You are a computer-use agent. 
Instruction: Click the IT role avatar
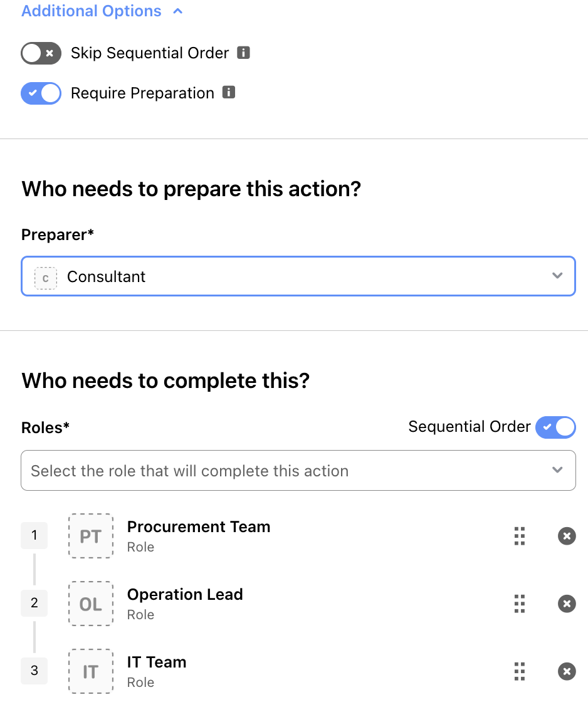(91, 671)
